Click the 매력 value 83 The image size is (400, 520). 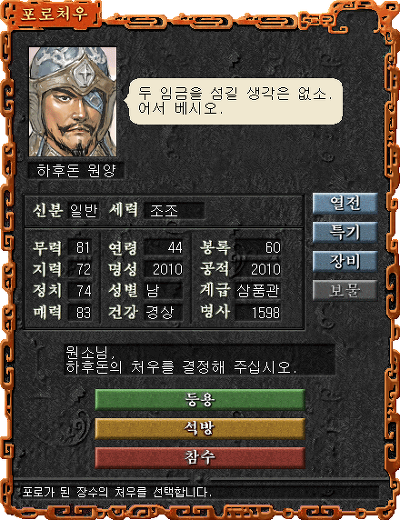(x=80, y=313)
